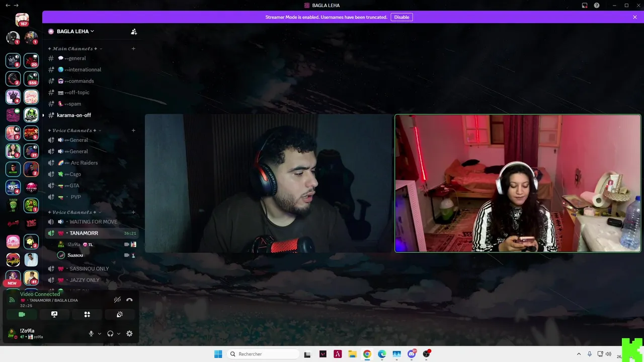Toggle noise suppression in Video Connected panel
The width and height of the screenshot is (644, 362).
pyautogui.click(x=117, y=300)
